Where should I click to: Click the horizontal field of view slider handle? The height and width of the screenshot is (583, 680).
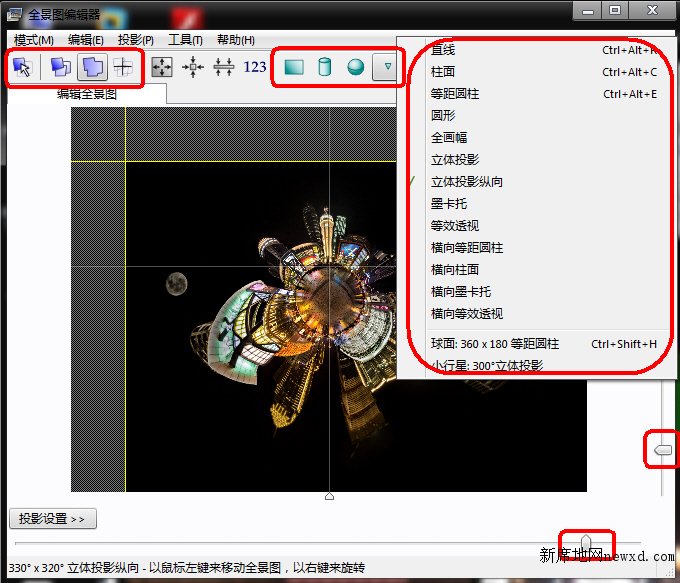click(x=586, y=543)
